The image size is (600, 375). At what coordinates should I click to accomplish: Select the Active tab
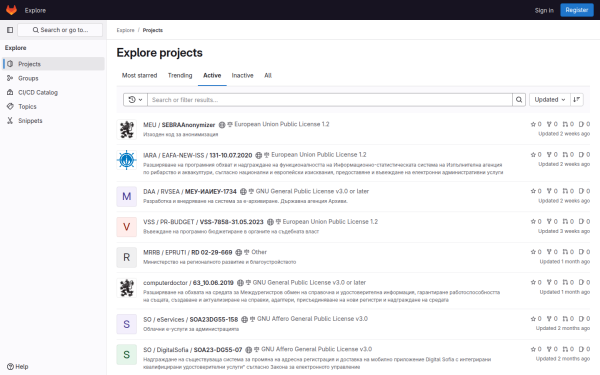(x=212, y=75)
